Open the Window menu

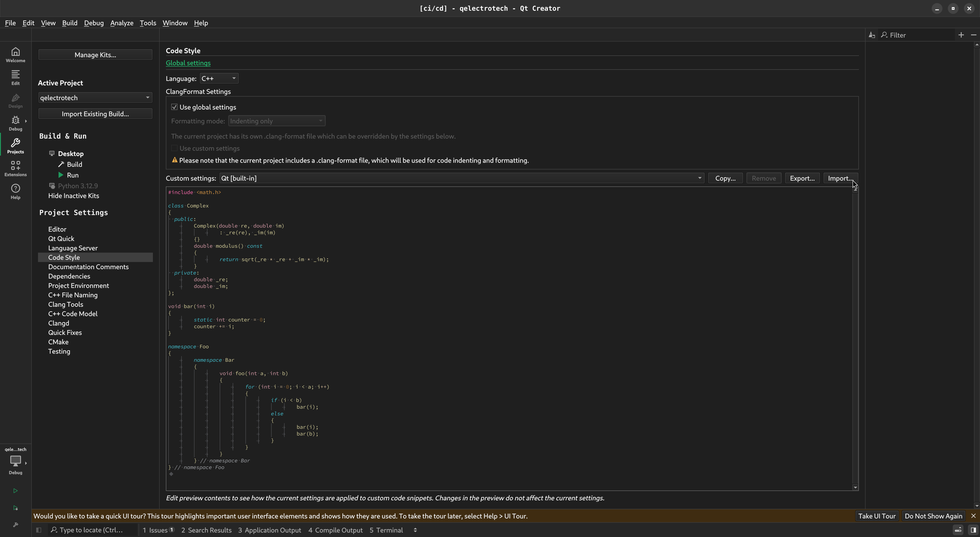175,23
